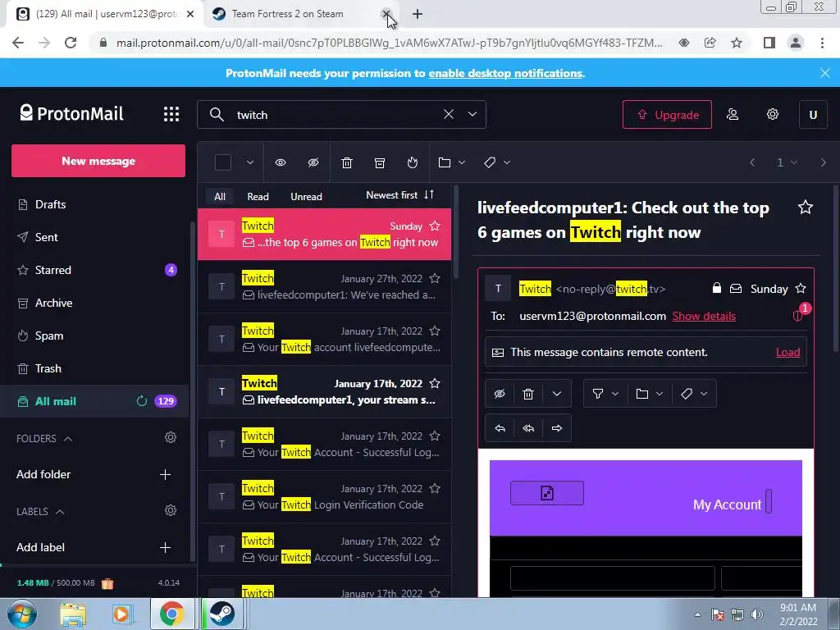Star the unread stream email January 17th
The height and width of the screenshot is (630, 840).
435,384
